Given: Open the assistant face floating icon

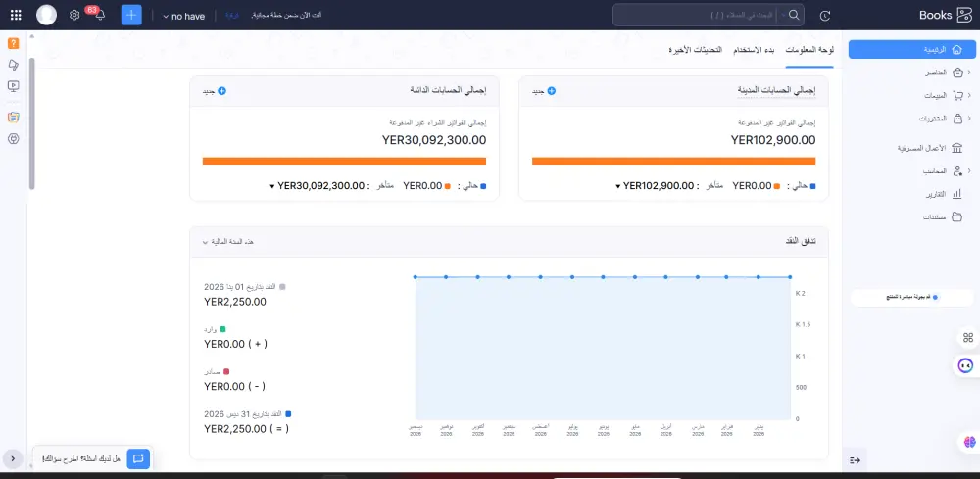Looking at the screenshot, I should (x=967, y=365).
